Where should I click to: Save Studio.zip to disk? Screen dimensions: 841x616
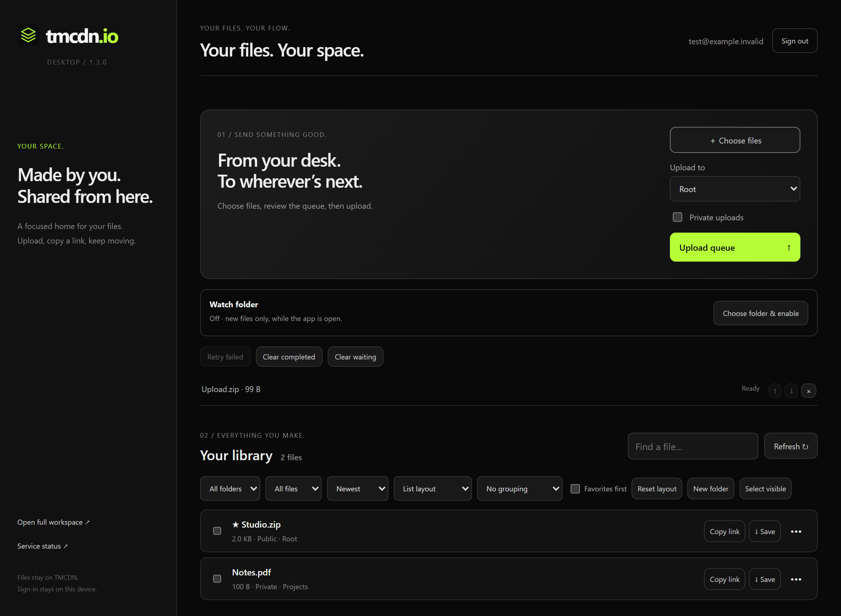[x=765, y=531]
